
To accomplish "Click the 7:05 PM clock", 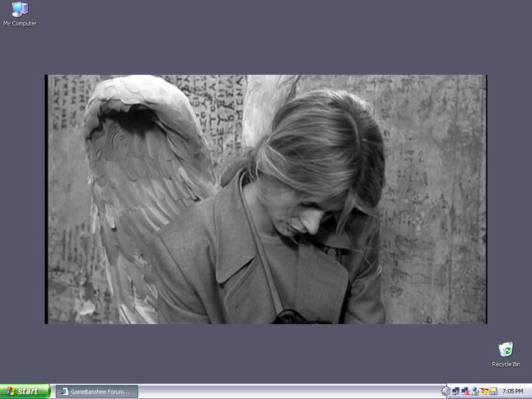I will tap(512, 391).
